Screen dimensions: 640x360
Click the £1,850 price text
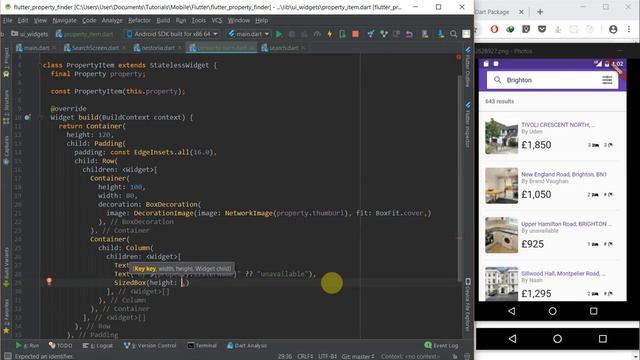click(x=536, y=145)
